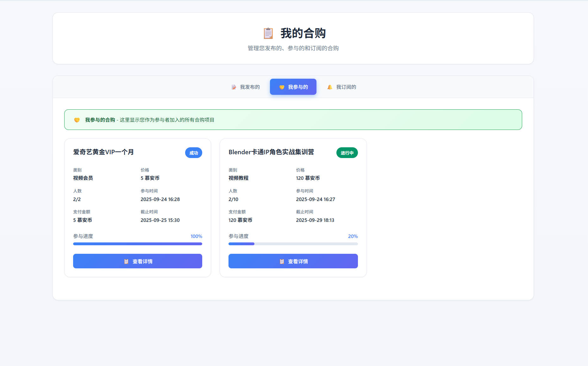The width and height of the screenshot is (588, 366).
Task: Click the handshake icon in green info banner
Action: [x=77, y=120]
